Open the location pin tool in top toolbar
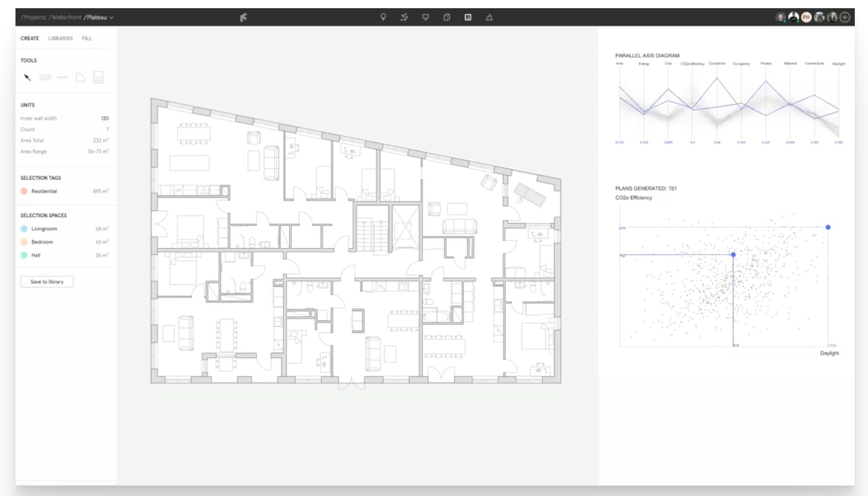The height and width of the screenshot is (496, 868). (384, 17)
